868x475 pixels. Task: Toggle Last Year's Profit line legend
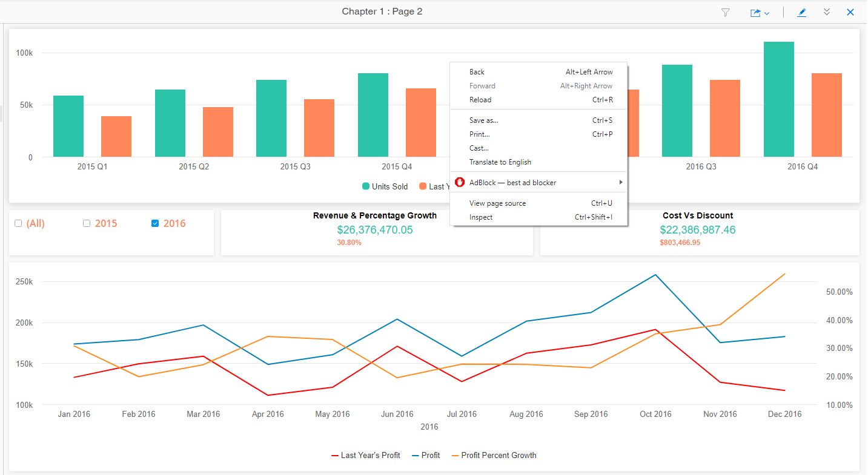pyautogui.click(x=366, y=455)
